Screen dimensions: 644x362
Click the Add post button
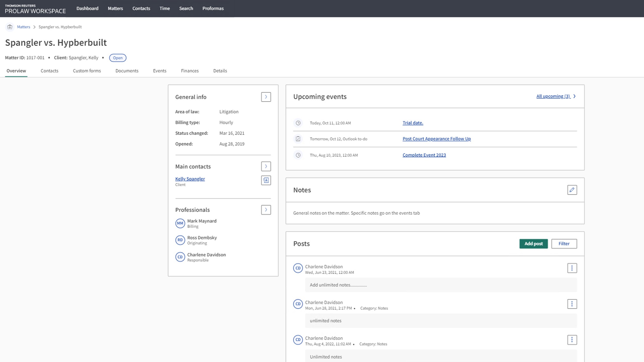(x=533, y=244)
